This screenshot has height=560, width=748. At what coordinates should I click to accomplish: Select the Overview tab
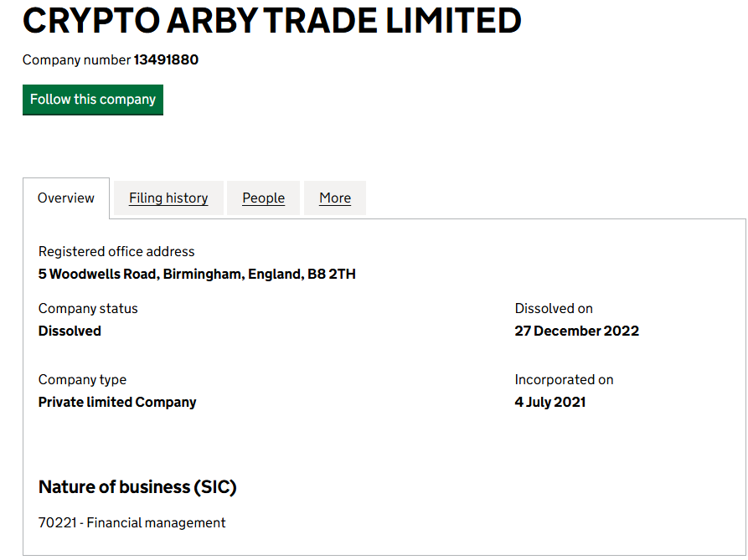[x=66, y=198]
